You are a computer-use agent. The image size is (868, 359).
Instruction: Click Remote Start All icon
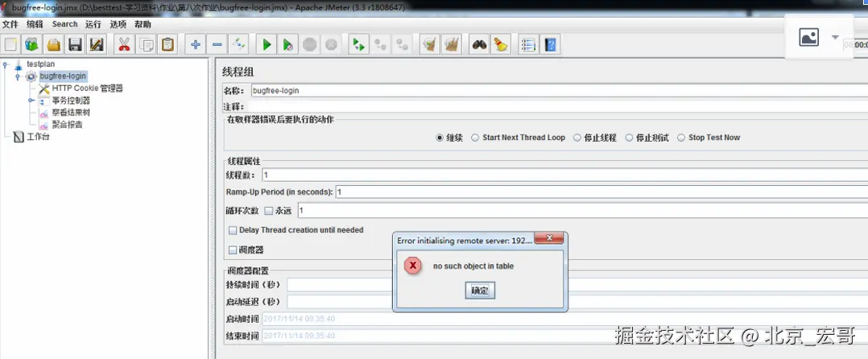point(359,45)
